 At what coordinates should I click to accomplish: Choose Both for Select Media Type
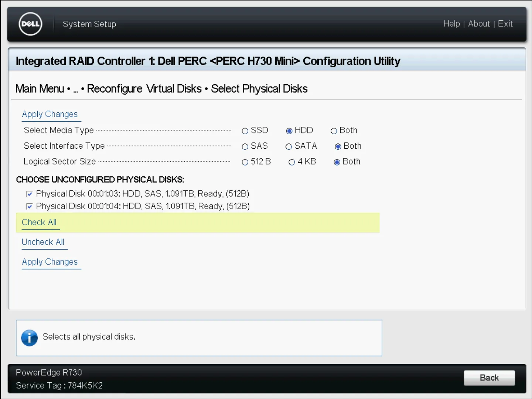pyautogui.click(x=334, y=131)
